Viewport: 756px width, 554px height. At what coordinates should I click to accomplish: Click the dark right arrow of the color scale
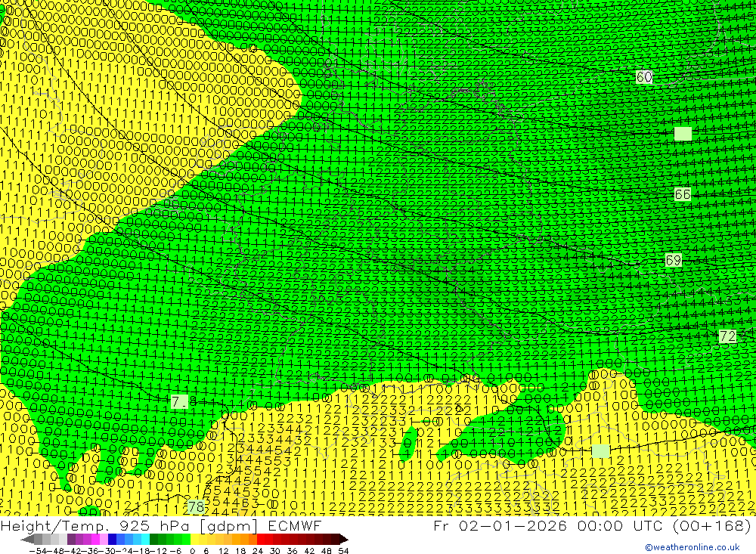pos(343,539)
